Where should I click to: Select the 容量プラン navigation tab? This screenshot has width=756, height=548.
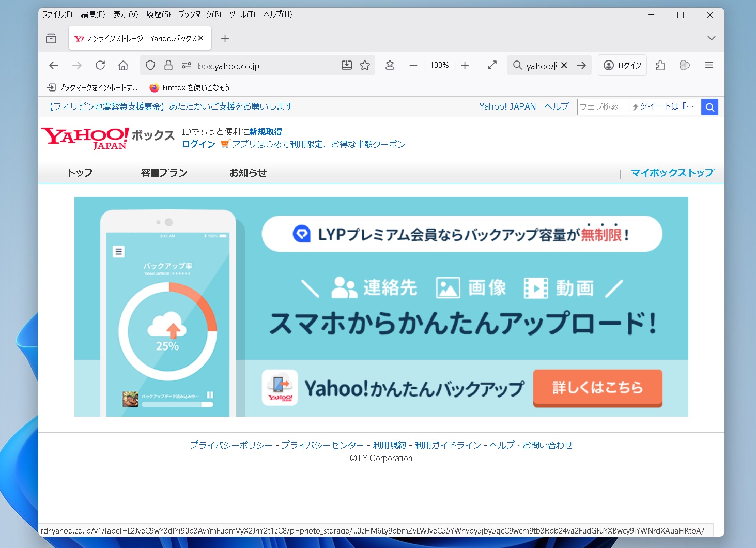click(164, 173)
